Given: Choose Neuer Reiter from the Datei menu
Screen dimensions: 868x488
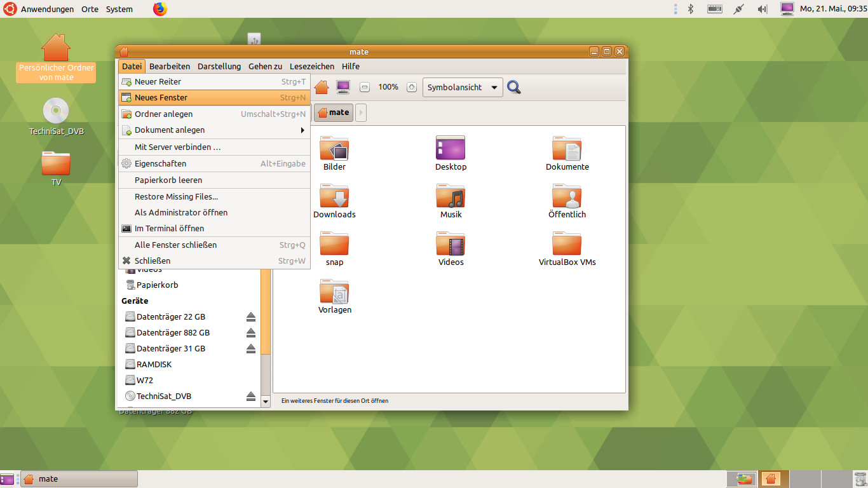Looking at the screenshot, I should pos(214,81).
